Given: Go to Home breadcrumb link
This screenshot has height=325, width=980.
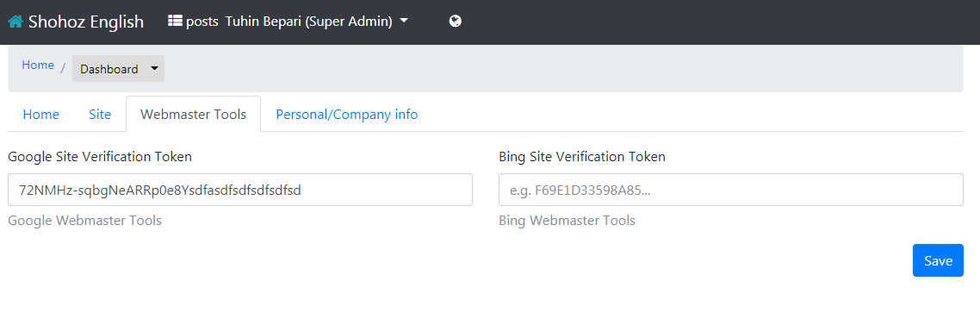Looking at the screenshot, I should tap(38, 66).
